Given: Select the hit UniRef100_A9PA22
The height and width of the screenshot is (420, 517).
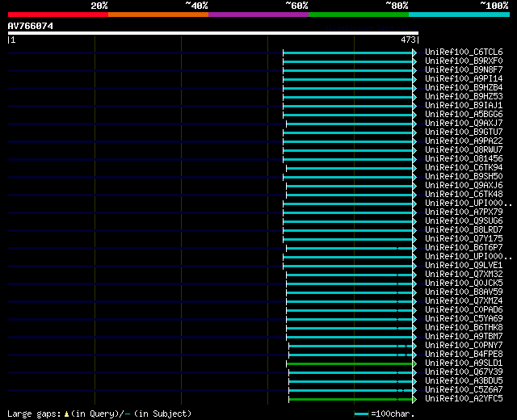Looking at the screenshot, I should point(464,141).
